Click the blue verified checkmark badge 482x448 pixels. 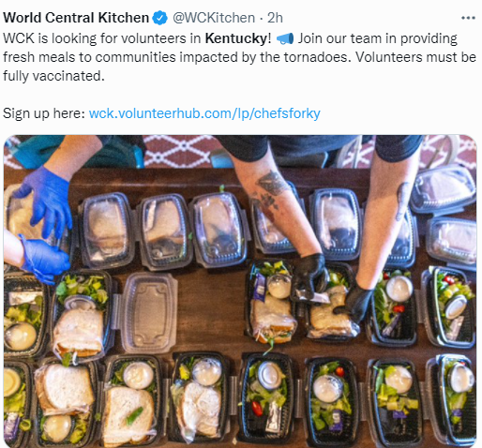click(159, 18)
